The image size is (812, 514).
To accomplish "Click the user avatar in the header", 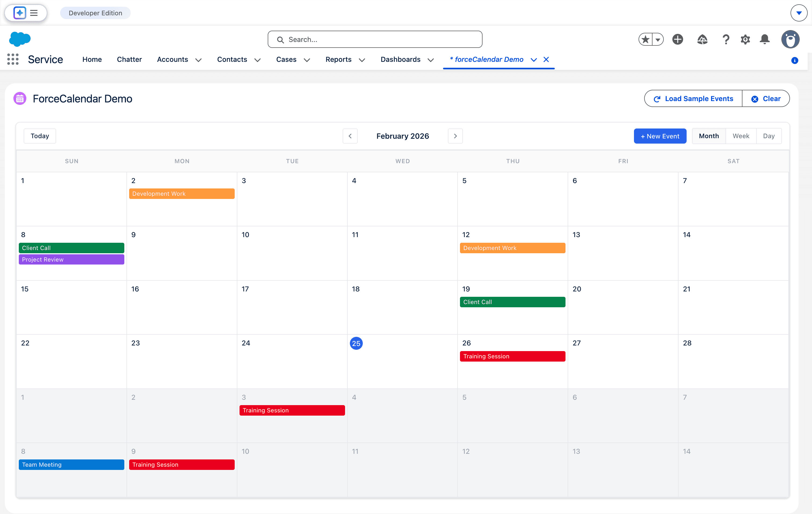I will coord(791,39).
